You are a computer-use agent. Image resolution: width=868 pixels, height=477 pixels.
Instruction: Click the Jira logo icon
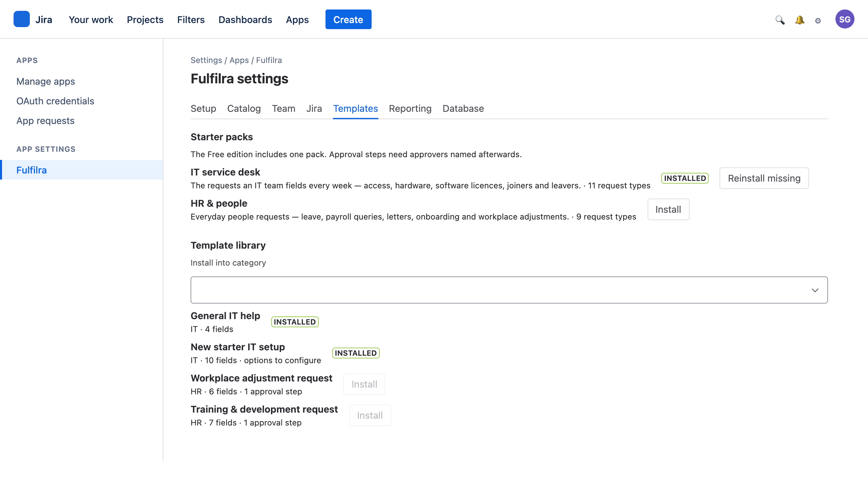(22, 19)
